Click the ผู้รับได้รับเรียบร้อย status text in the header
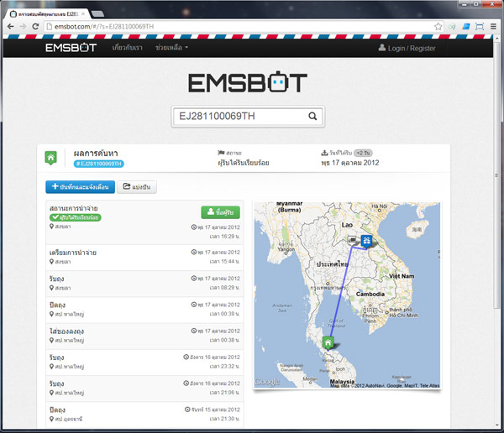504x433 pixels. [244, 163]
